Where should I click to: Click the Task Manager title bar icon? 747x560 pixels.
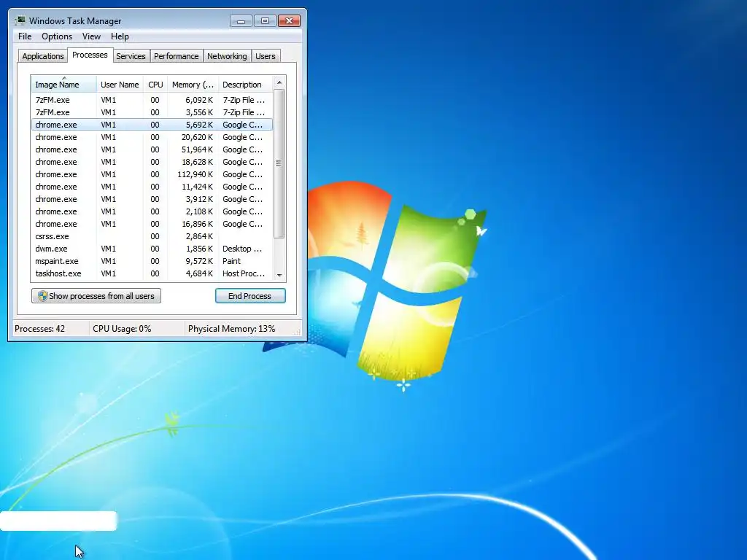tap(20, 20)
